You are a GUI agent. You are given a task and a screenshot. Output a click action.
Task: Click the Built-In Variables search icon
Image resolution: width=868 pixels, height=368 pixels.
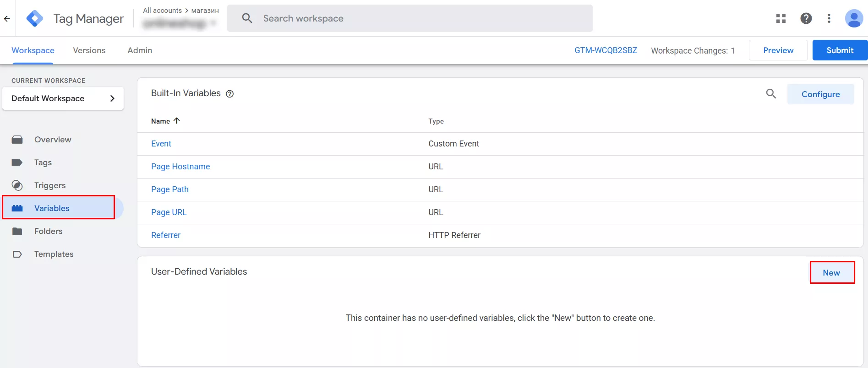tap(771, 94)
